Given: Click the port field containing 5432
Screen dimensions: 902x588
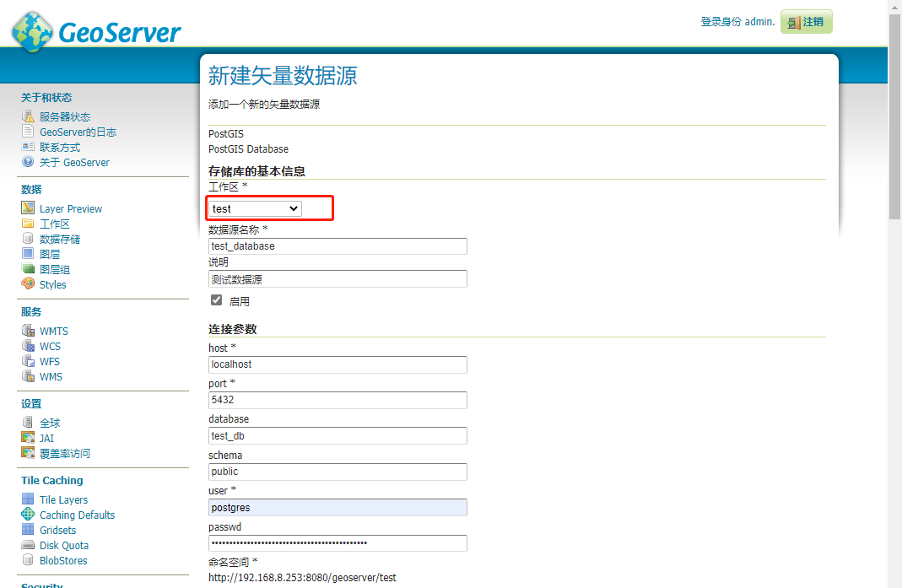Looking at the screenshot, I should point(338,400).
